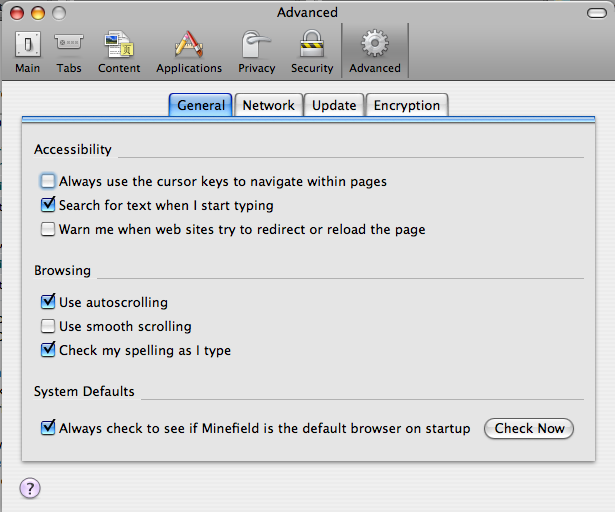This screenshot has height=512, width=615.
Task: Open the Main preferences pane
Action: pyautogui.click(x=27, y=53)
